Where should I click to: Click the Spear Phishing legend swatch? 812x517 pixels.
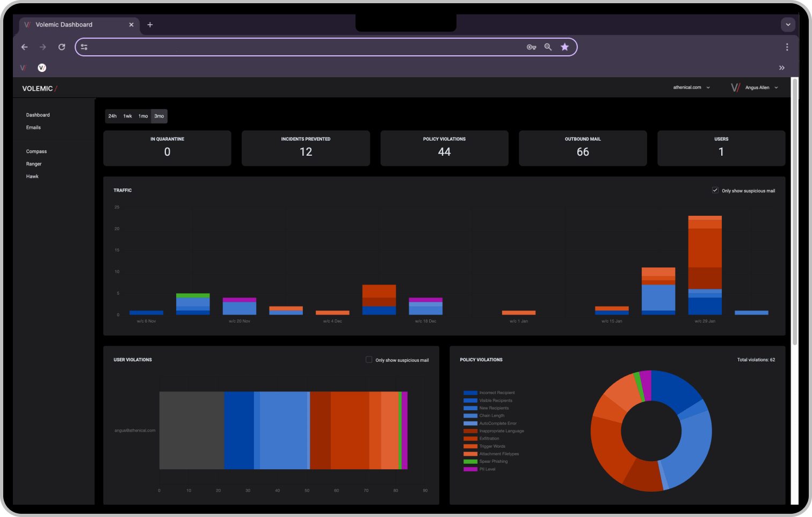(470, 462)
